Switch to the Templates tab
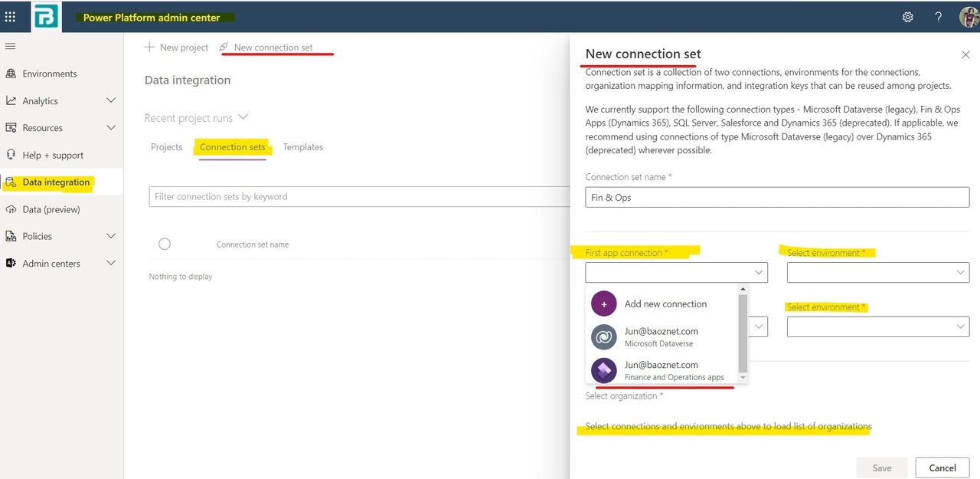Viewport: 980px width, 479px height. pyautogui.click(x=303, y=146)
